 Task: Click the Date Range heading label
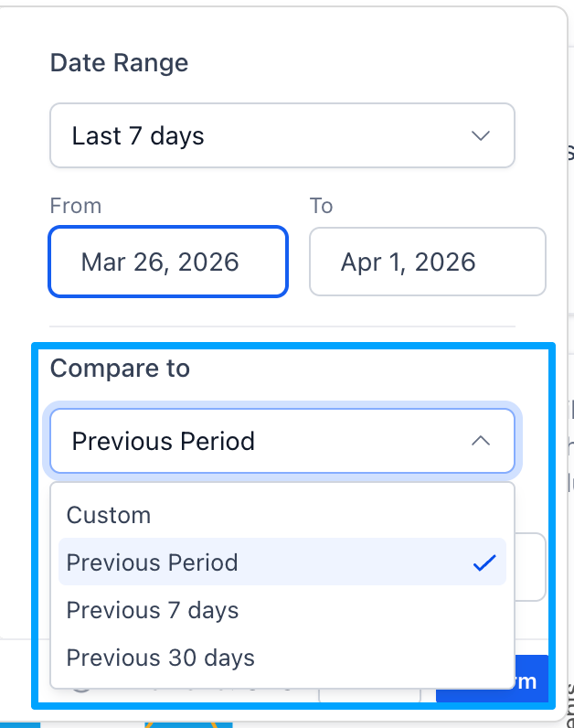(x=119, y=63)
